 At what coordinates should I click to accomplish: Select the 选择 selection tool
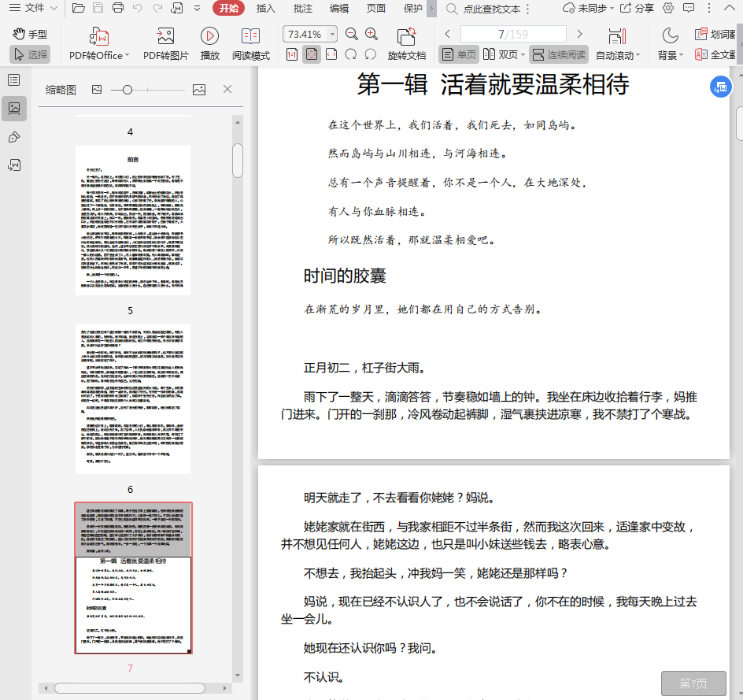(x=31, y=54)
